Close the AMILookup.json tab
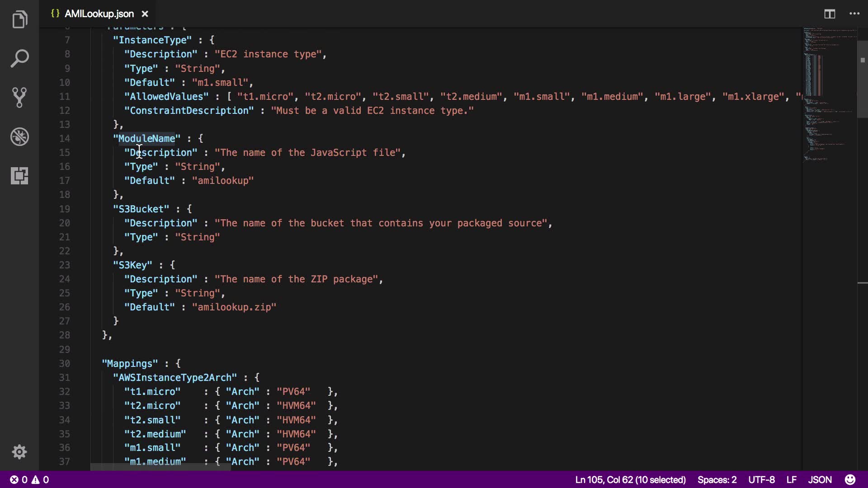Viewport: 868px width, 488px height. pyautogui.click(x=145, y=14)
